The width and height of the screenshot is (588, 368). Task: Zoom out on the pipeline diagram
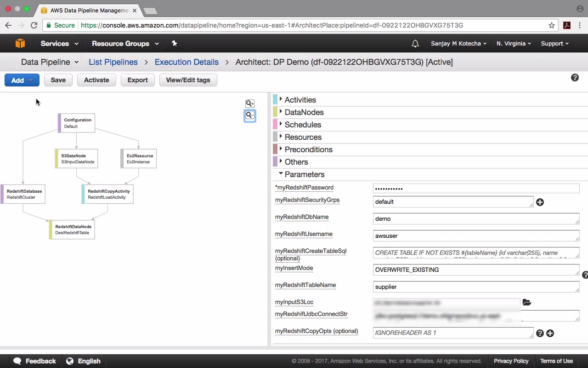(x=249, y=115)
